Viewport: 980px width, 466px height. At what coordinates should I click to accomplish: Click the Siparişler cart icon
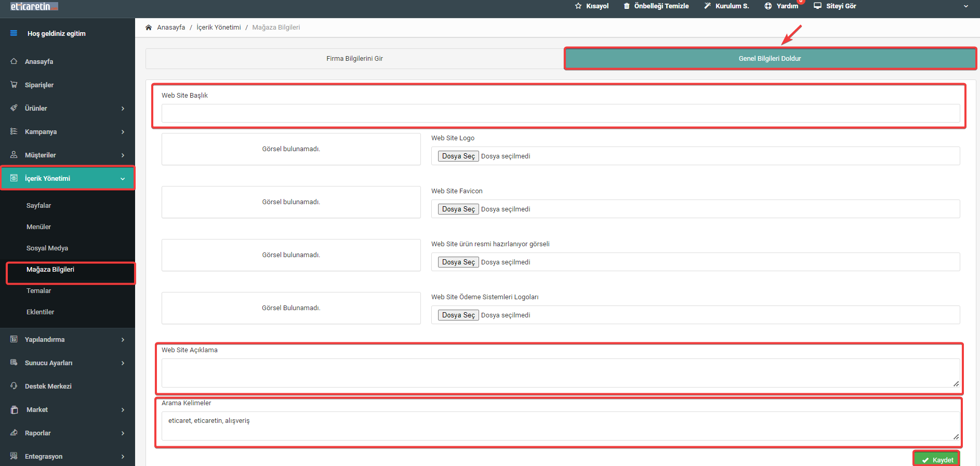point(14,85)
